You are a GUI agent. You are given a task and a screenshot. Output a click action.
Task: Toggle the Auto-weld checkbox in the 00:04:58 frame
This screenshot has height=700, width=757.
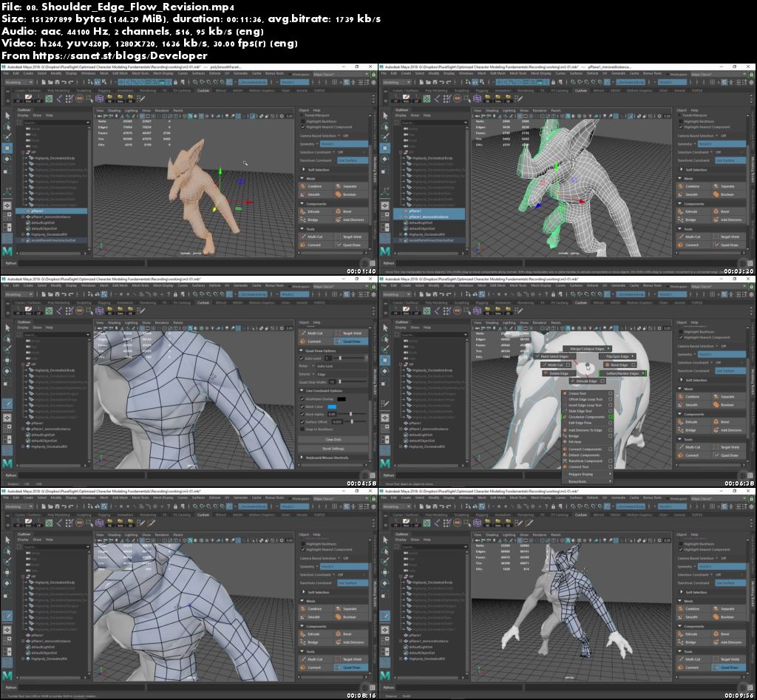coord(302,359)
